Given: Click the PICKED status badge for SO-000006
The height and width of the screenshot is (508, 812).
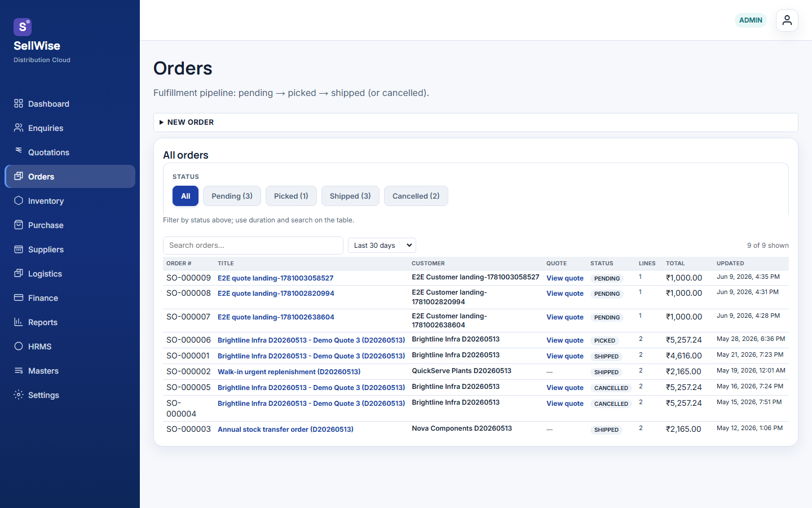Looking at the screenshot, I should coord(604,341).
